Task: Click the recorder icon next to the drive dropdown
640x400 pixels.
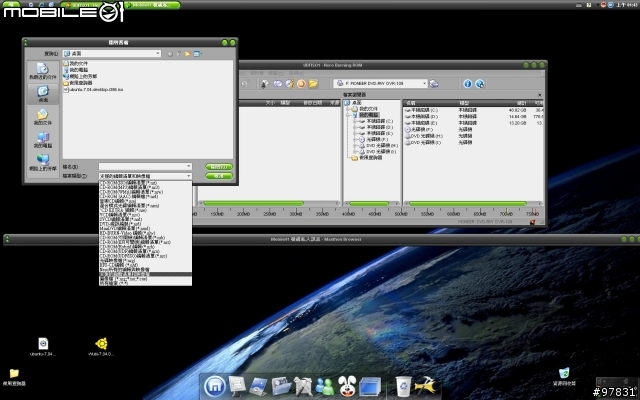Action: click(434, 84)
